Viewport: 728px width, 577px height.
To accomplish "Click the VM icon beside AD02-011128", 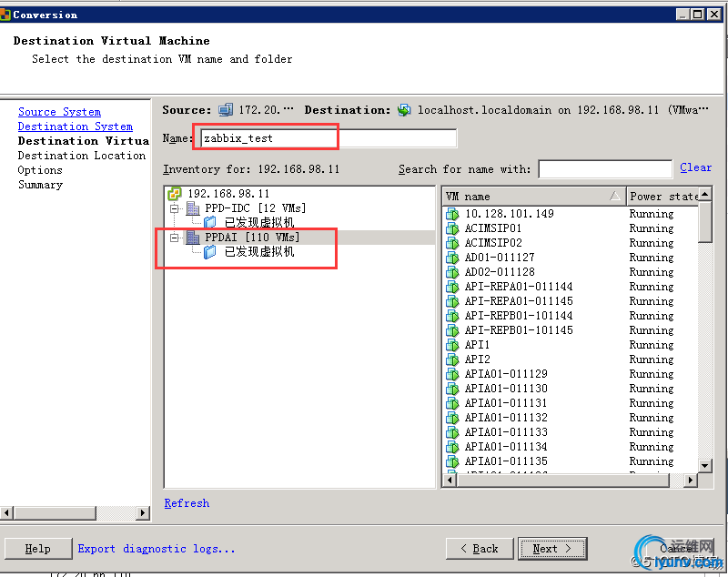I will (452, 272).
